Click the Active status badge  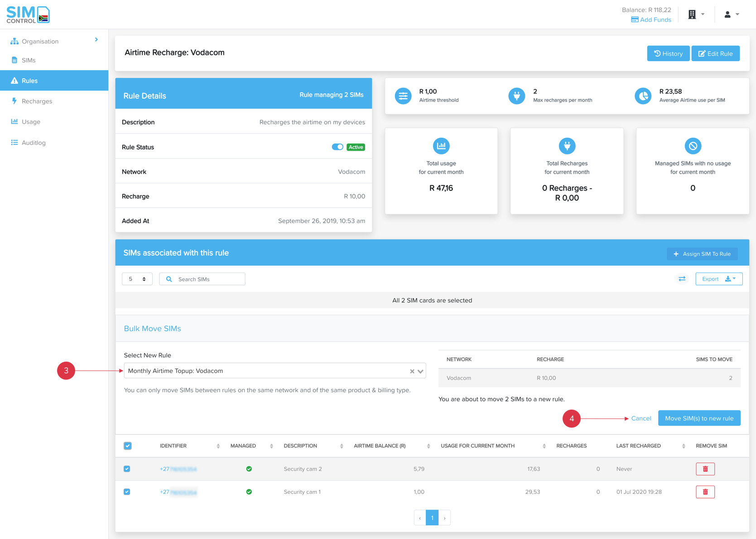356,147
